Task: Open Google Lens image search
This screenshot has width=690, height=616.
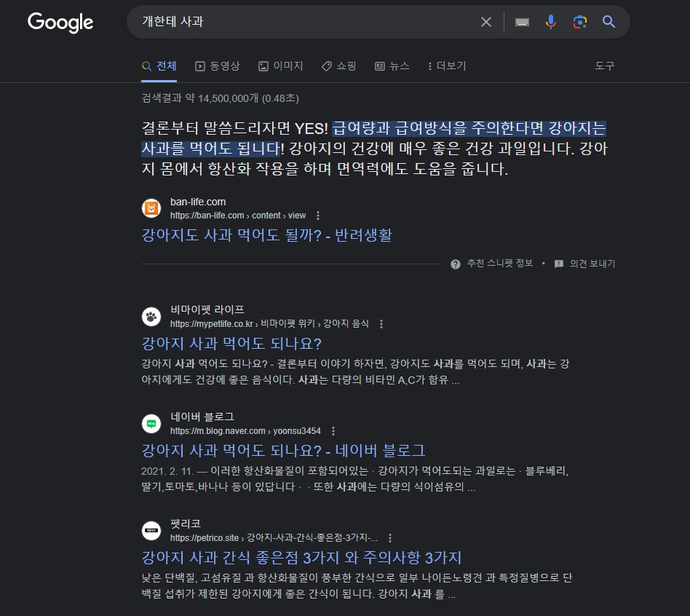Action: pyautogui.click(x=580, y=22)
